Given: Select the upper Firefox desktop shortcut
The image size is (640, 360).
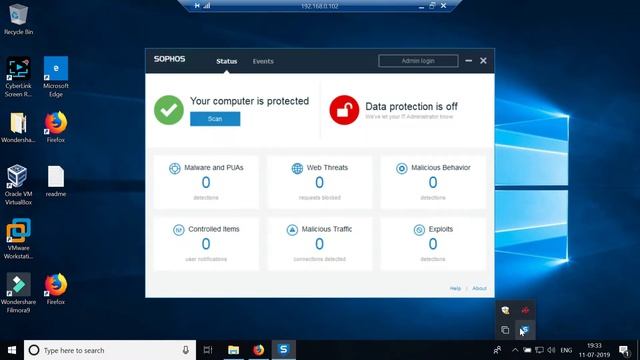Looking at the screenshot, I should [x=56, y=127].
